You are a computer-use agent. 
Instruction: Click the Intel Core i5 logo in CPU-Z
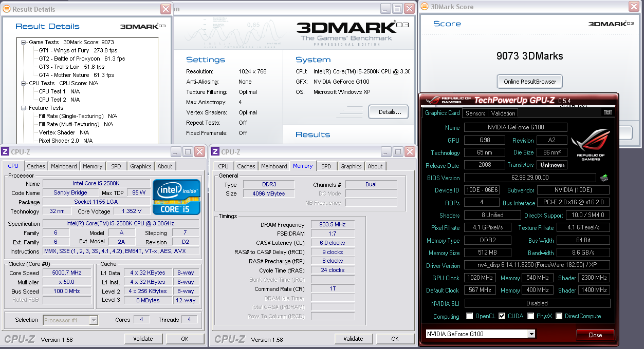pyautogui.click(x=176, y=198)
